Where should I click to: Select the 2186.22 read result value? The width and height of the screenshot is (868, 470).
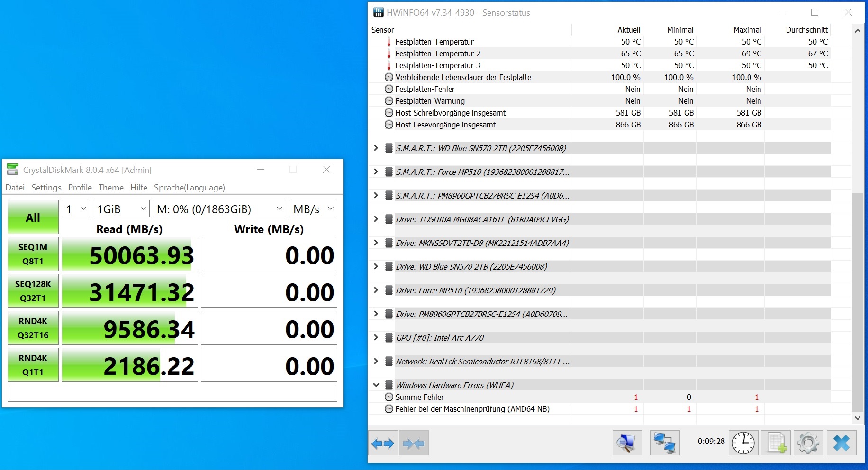pyautogui.click(x=129, y=365)
